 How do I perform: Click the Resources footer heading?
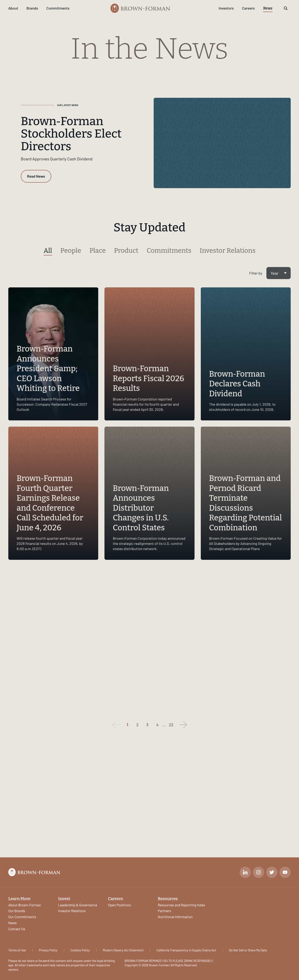coord(168,899)
